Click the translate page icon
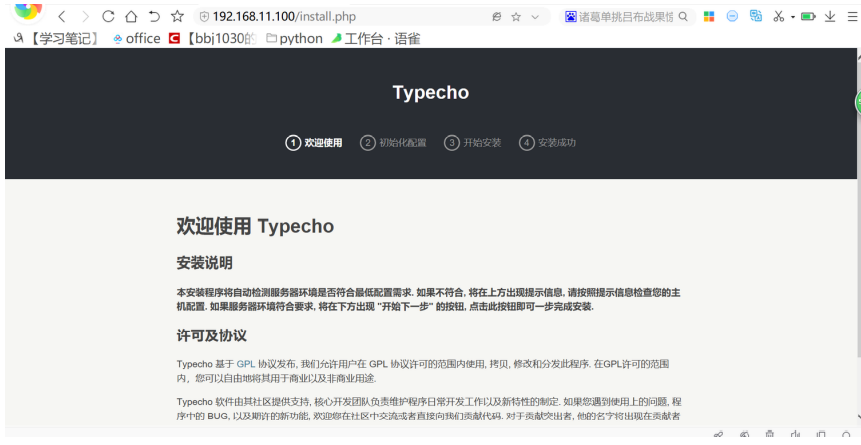The image size is (861, 445). (756, 16)
